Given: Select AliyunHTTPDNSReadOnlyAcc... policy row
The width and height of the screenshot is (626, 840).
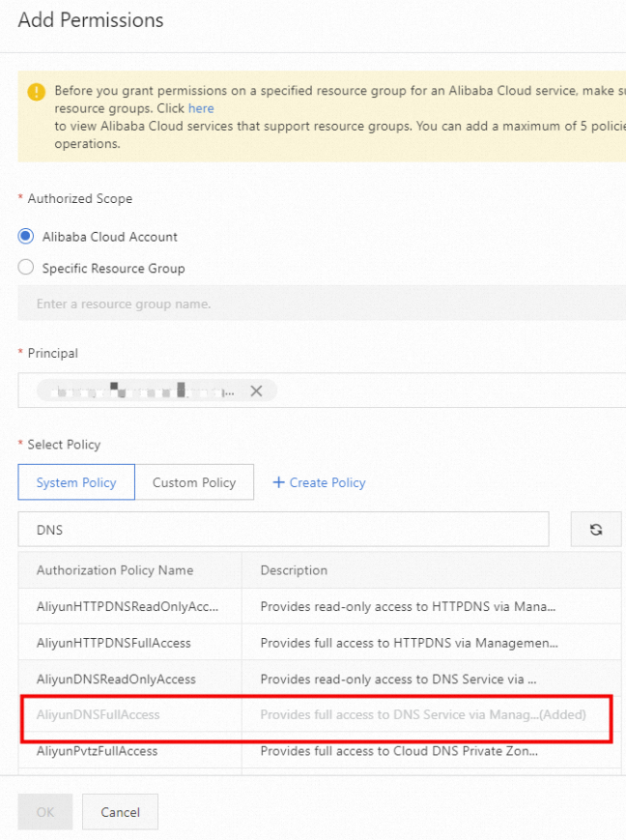Looking at the screenshot, I should [x=320, y=606].
